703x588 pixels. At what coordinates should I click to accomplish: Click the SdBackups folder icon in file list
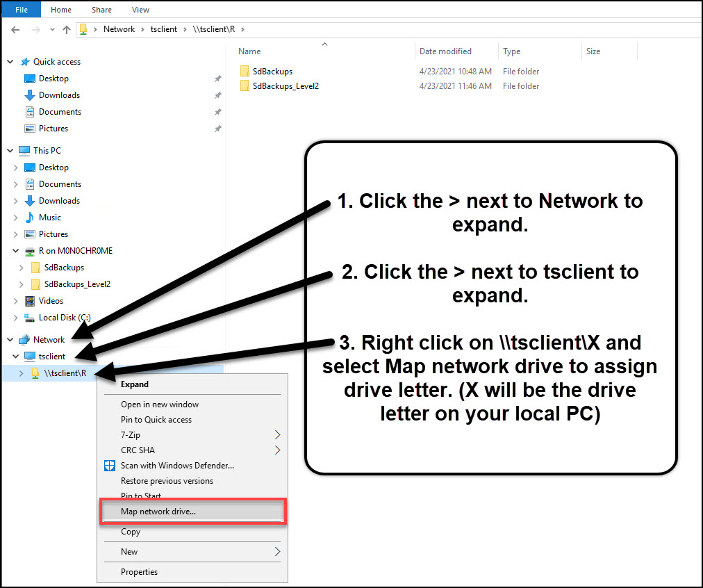point(245,72)
